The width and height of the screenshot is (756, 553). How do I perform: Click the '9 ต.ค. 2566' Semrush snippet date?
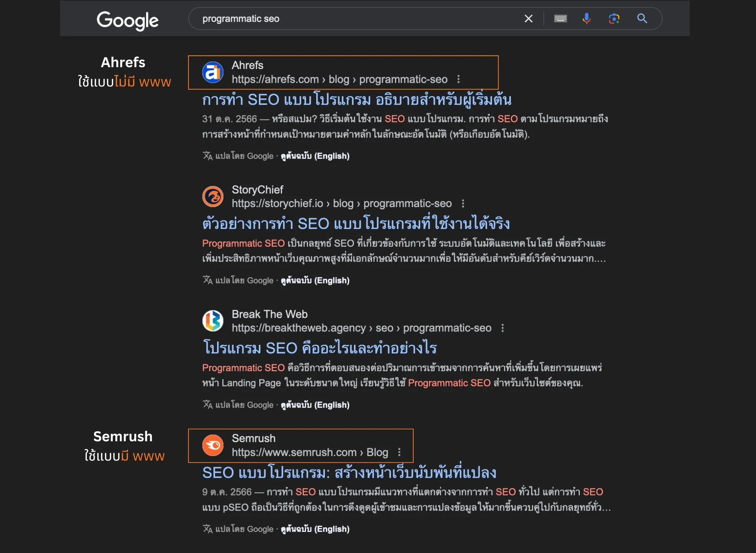tap(227, 492)
